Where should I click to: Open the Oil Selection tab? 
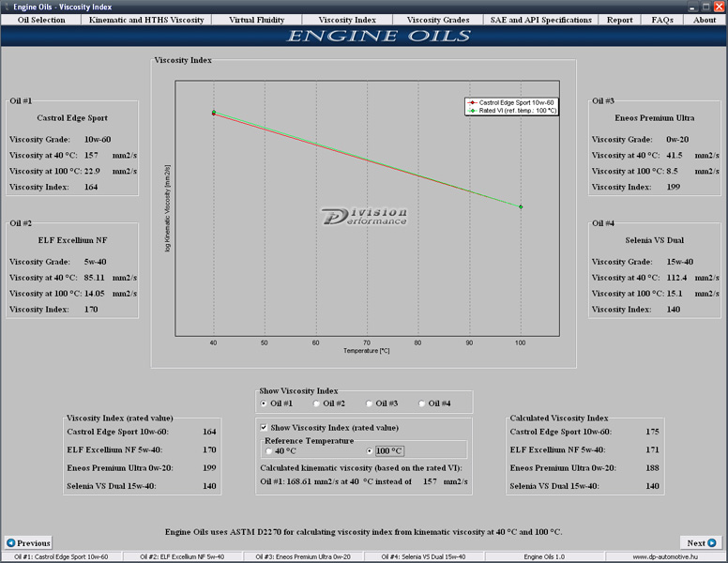coord(41,20)
